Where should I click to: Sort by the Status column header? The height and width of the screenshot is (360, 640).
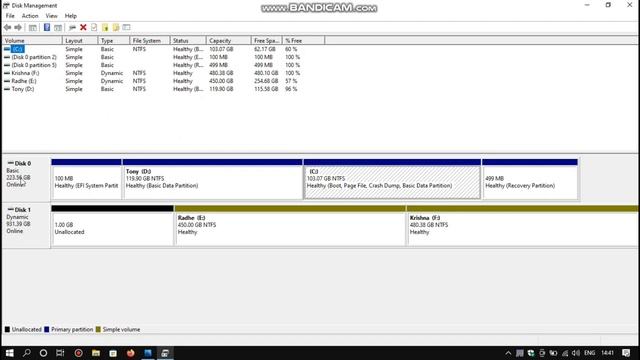click(x=188, y=40)
